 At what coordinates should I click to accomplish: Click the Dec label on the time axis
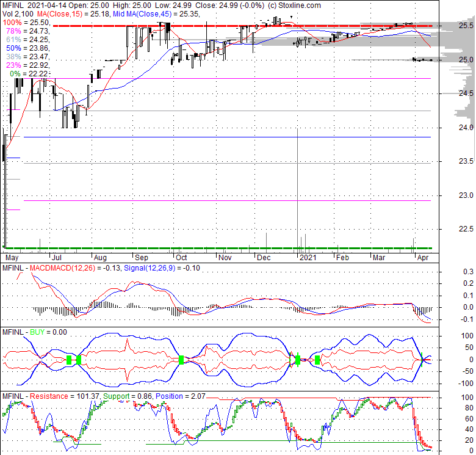[264, 258]
